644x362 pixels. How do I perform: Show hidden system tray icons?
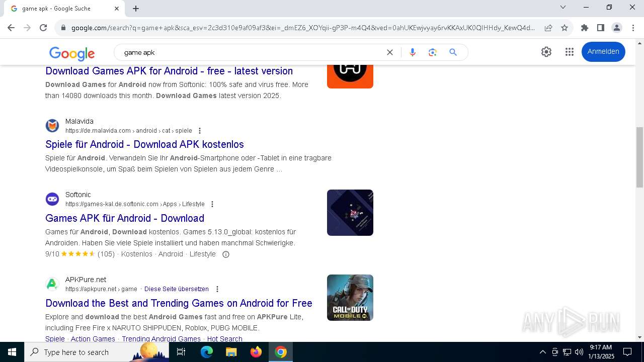coord(542,352)
